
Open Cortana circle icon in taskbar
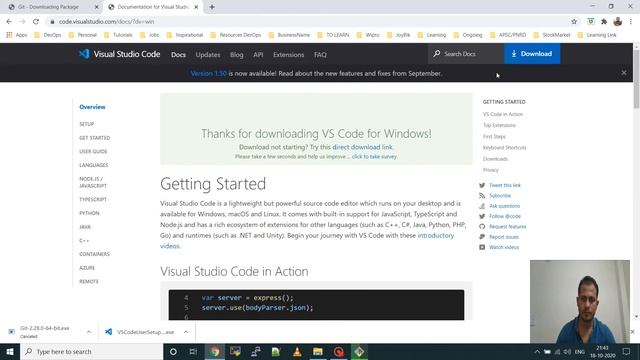coord(173,351)
